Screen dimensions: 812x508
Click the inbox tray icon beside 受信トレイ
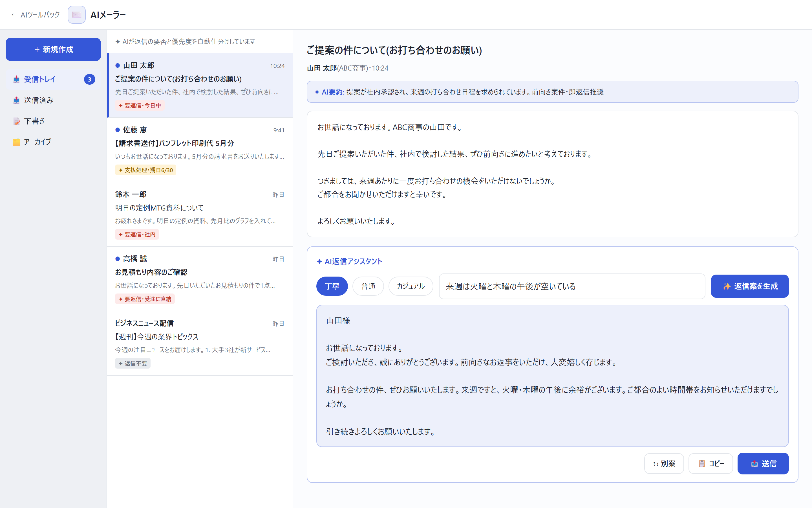pyautogui.click(x=16, y=79)
